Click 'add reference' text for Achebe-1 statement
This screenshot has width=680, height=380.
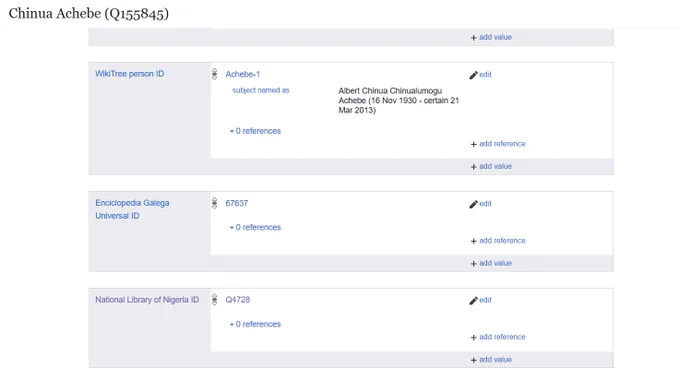502,144
